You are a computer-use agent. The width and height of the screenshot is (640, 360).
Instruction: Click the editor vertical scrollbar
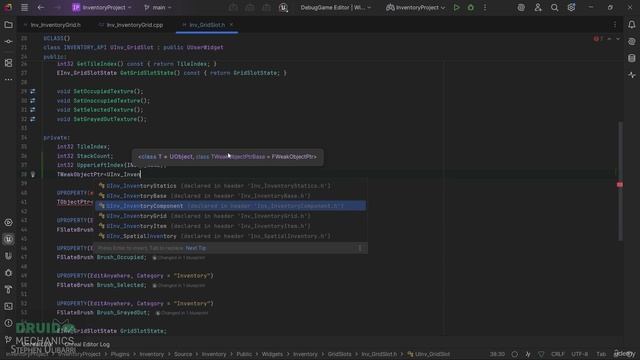(x=620, y=181)
